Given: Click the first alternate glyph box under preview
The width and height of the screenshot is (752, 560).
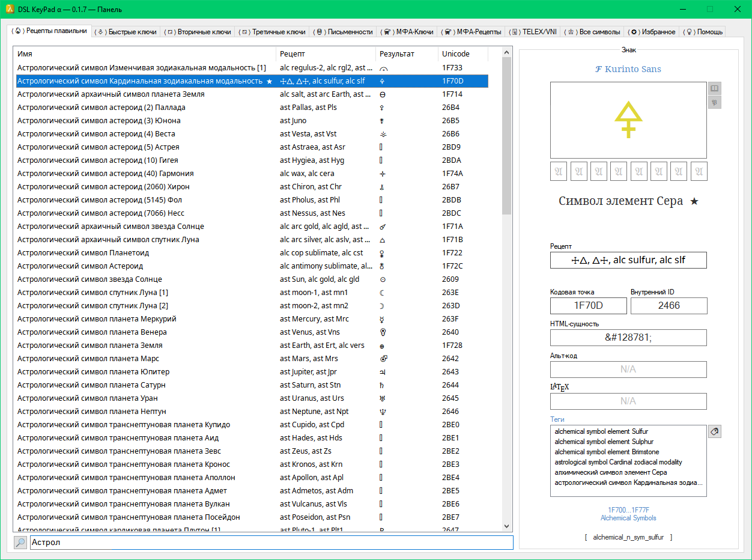Looking at the screenshot, I should pyautogui.click(x=559, y=171).
